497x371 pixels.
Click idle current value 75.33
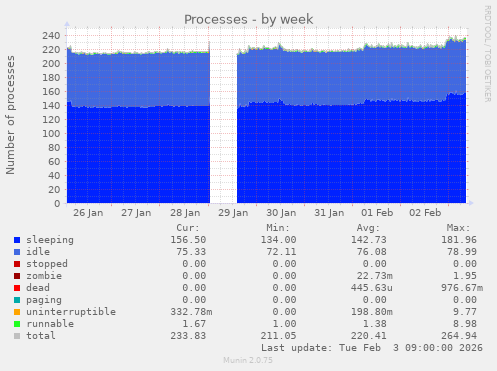coord(191,252)
